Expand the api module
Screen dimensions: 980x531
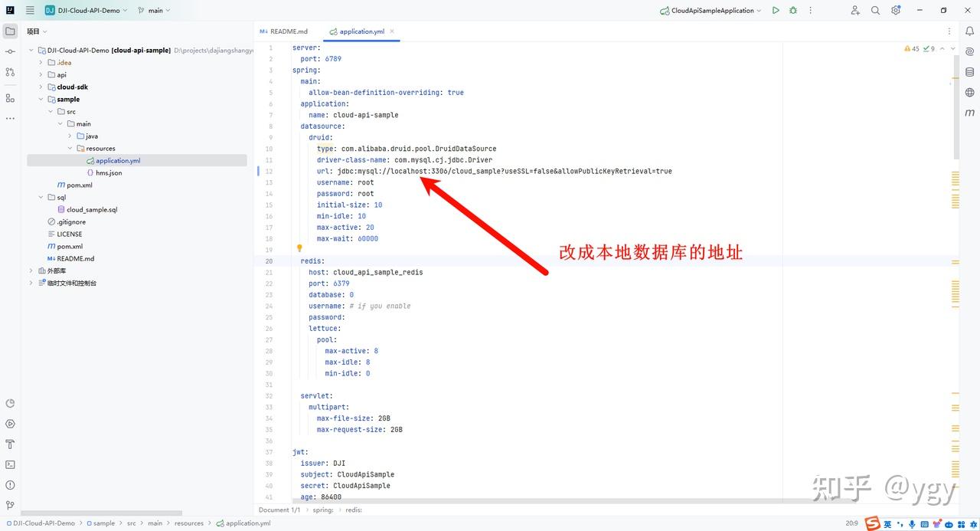pos(41,75)
